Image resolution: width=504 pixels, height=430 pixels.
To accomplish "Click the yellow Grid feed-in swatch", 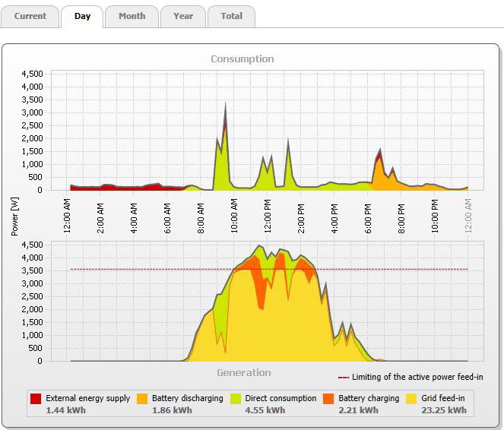I will pyautogui.click(x=411, y=398).
